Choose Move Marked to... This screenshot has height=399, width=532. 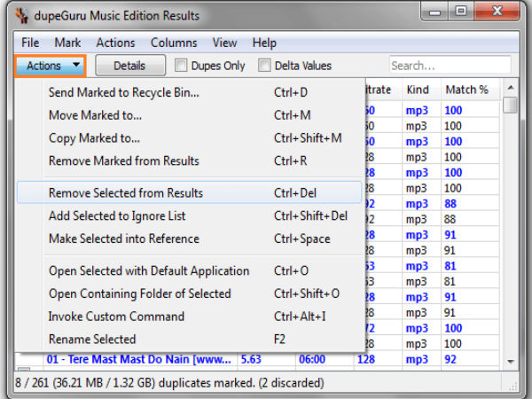(x=190, y=115)
